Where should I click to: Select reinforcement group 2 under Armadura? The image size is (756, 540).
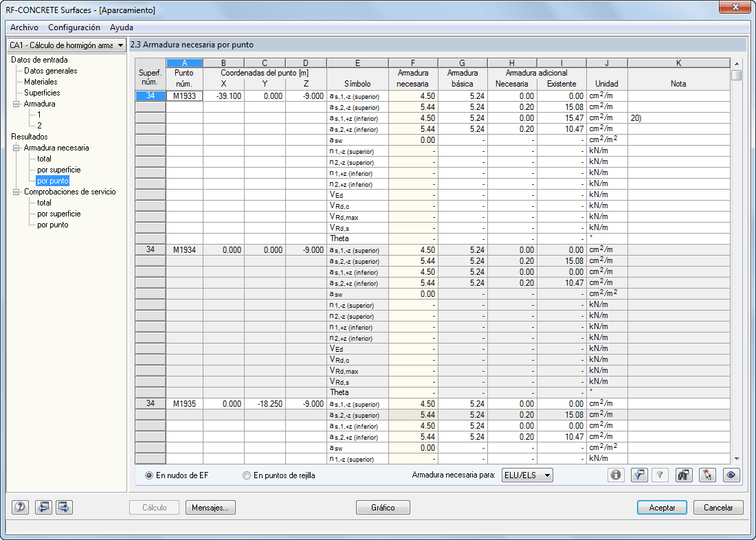click(x=40, y=126)
